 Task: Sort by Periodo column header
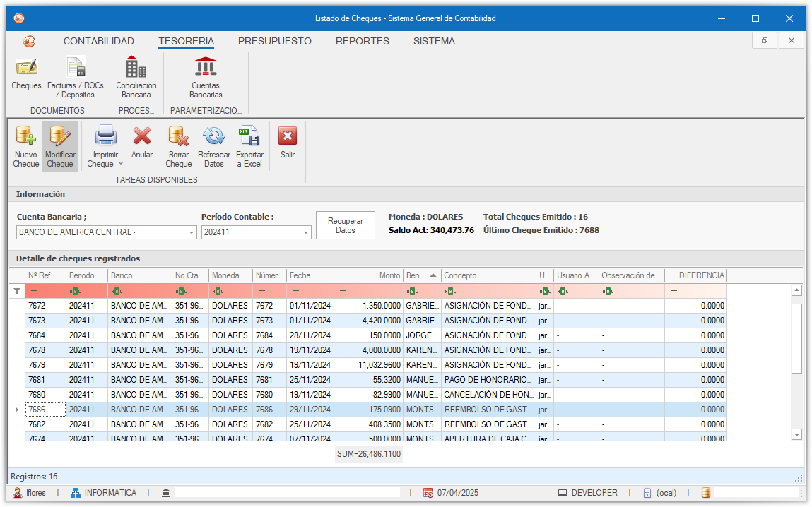tap(87, 276)
